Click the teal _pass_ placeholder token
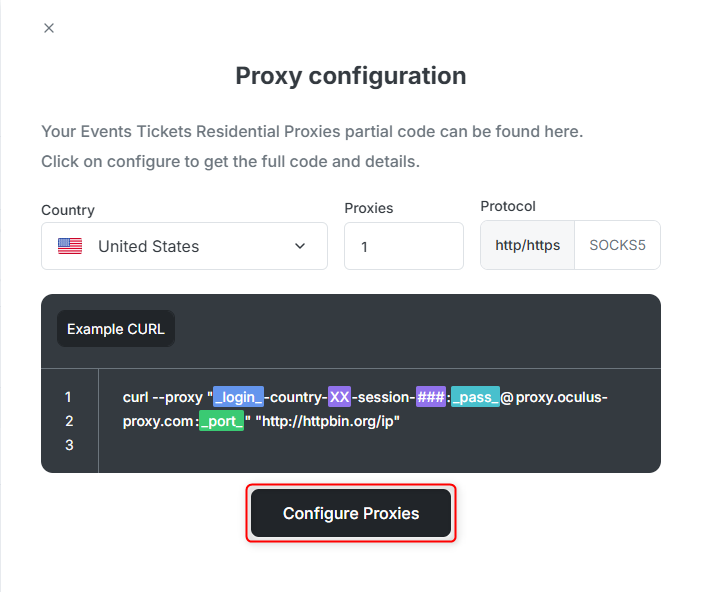The height and width of the screenshot is (592, 704). pyautogui.click(x=475, y=397)
